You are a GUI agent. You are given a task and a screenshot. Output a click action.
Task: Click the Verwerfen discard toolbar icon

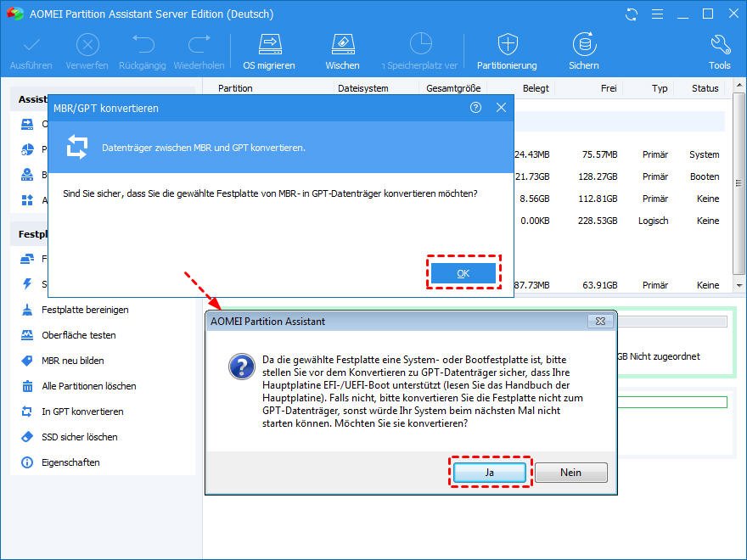point(87,46)
